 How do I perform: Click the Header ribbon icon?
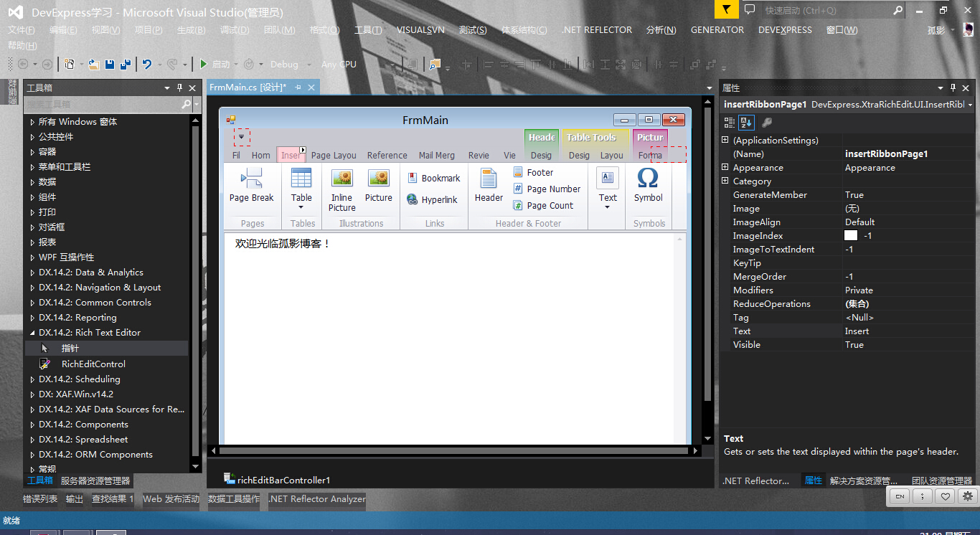(489, 178)
